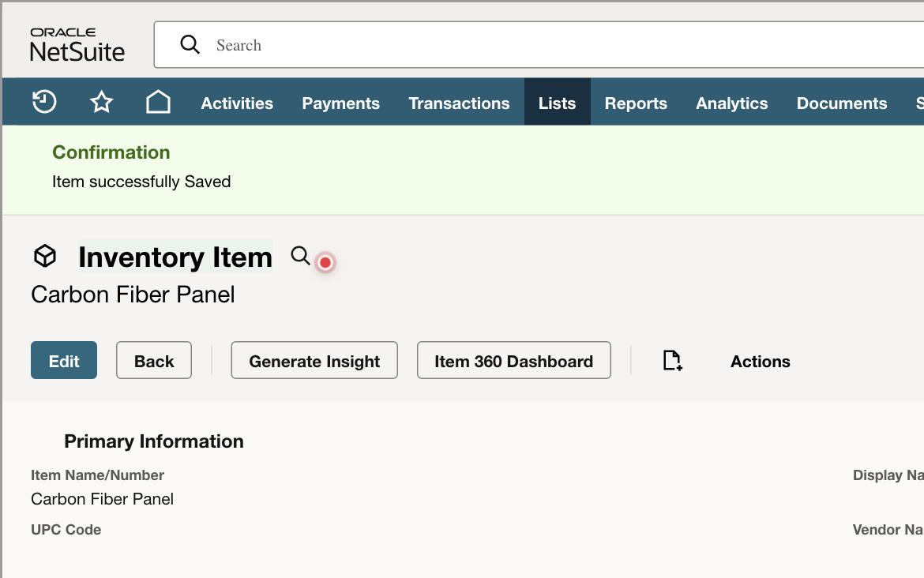Click the Inventory Item cube icon
The height and width of the screenshot is (578, 924).
[x=45, y=257]
